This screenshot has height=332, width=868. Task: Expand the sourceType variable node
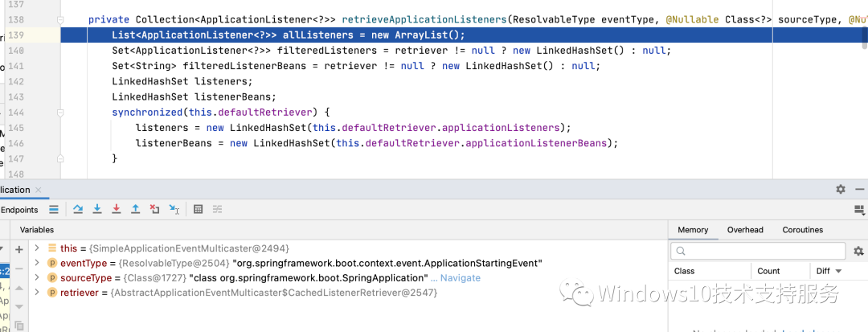coord(37,278)
